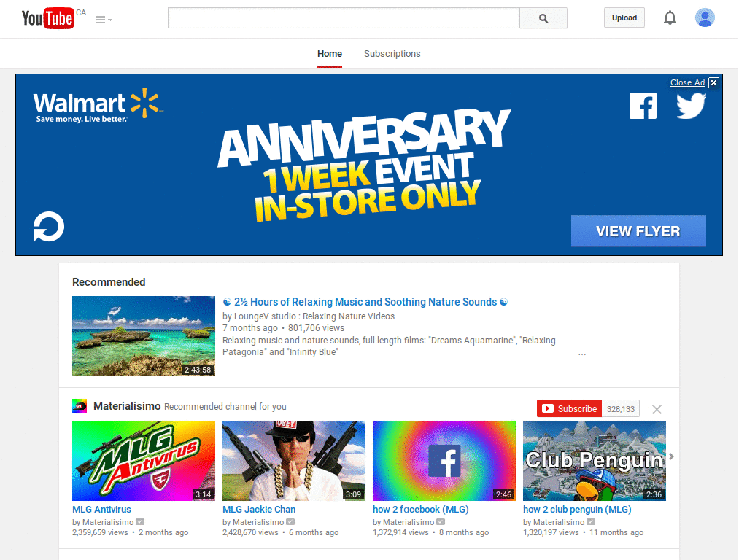Image resolution: width=747 pixels, height=560 pixels.
Task: Click the '1,320,197 views' text
Action: coord(551,532)
